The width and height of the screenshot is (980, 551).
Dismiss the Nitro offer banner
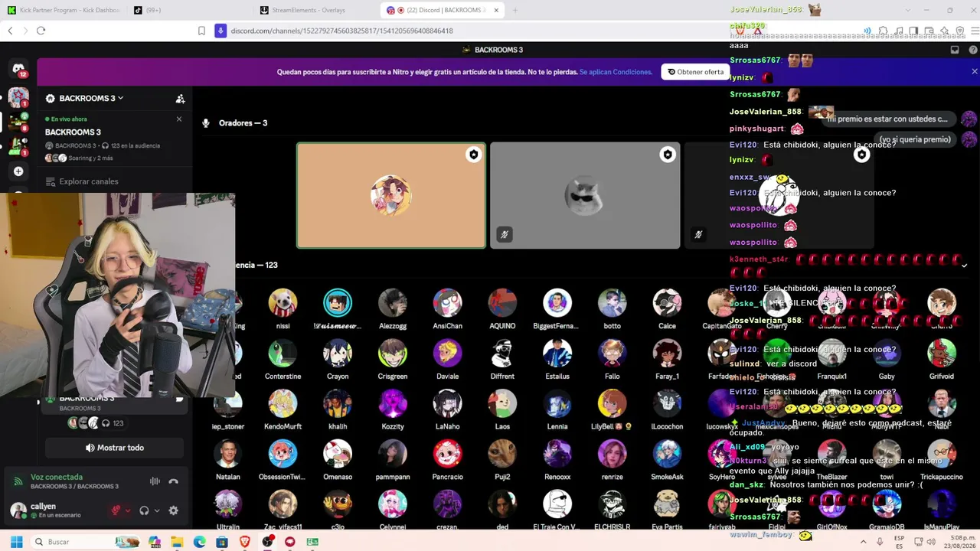974,71
